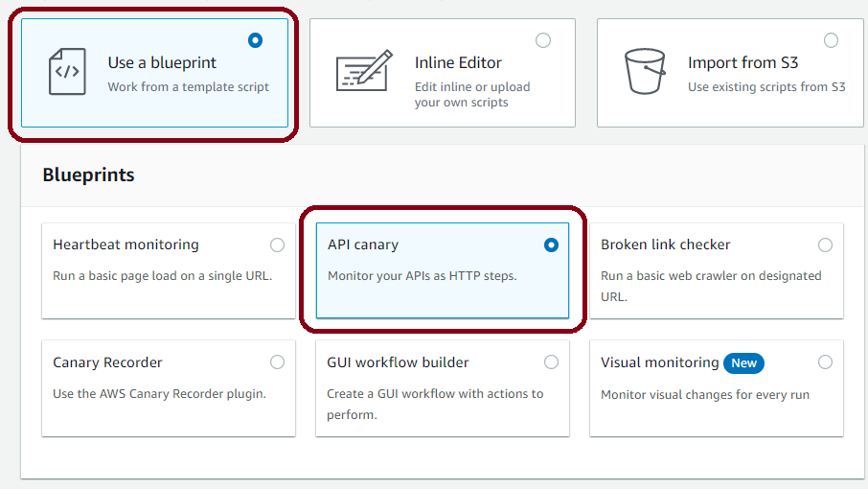Click the Inline Editor title text

458,62
